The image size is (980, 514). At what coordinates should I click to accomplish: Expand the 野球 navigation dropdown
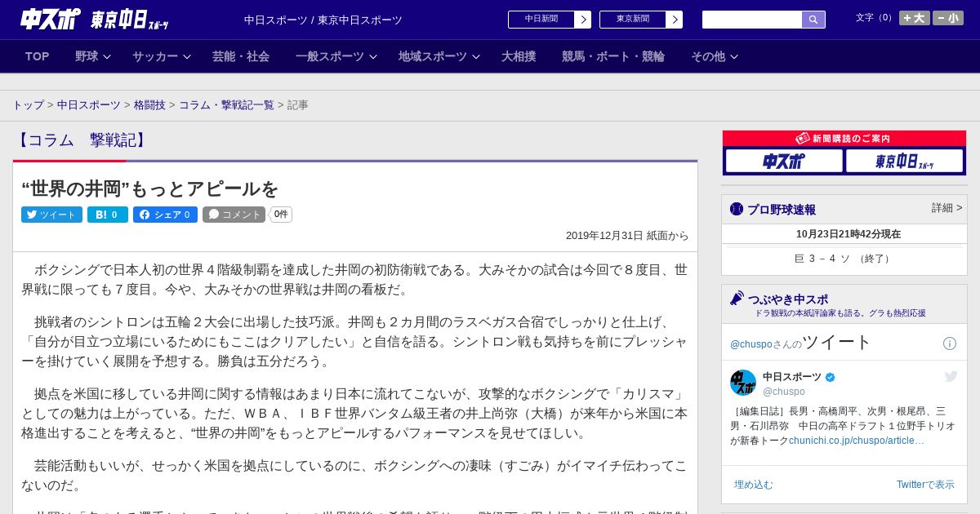pyautogui.click(x=92, y=56)
